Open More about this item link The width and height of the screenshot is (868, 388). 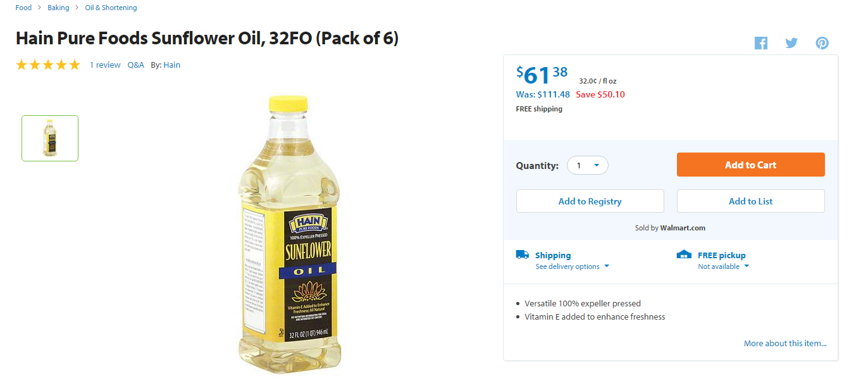[x=785, y=343]
